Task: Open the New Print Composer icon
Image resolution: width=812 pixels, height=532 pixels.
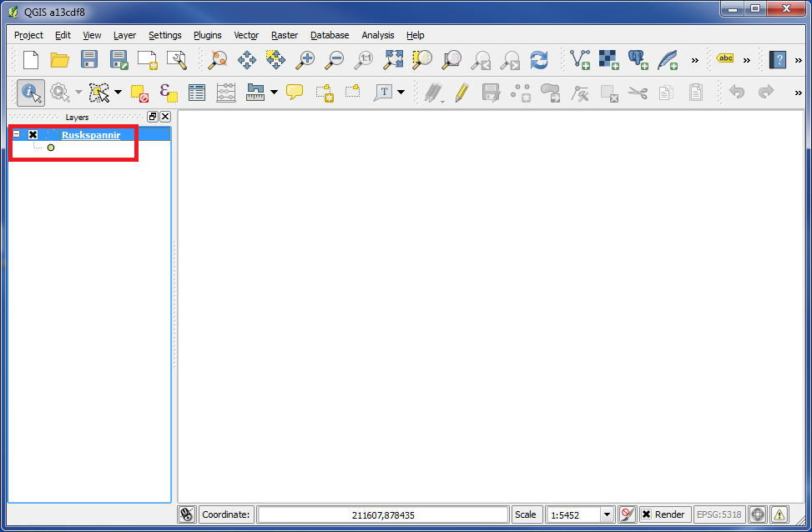Action: click(x=148, y=60)
